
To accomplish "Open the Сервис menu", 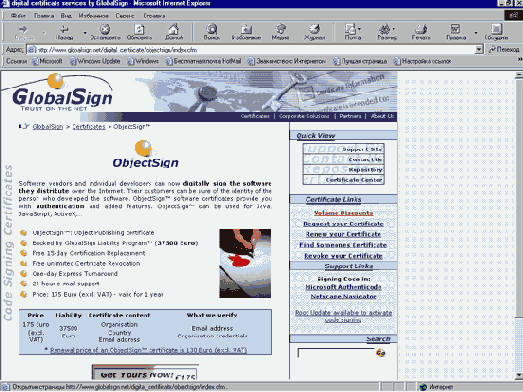I will click(x=125, y=16).
